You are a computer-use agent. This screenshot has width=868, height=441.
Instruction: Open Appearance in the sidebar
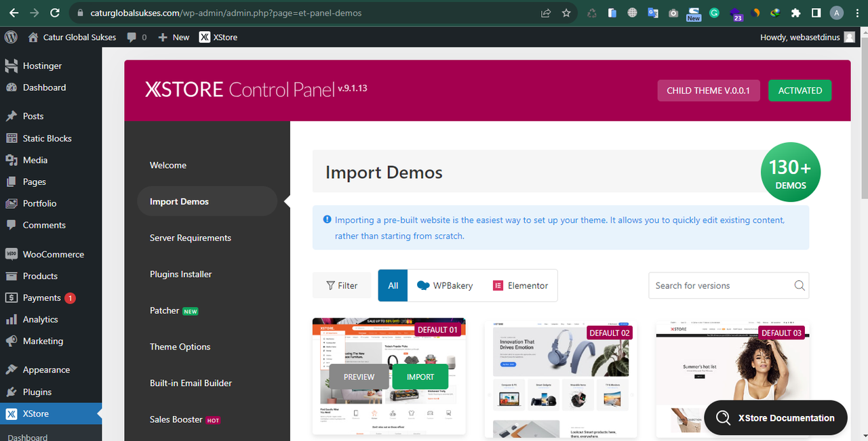[46, 370]
